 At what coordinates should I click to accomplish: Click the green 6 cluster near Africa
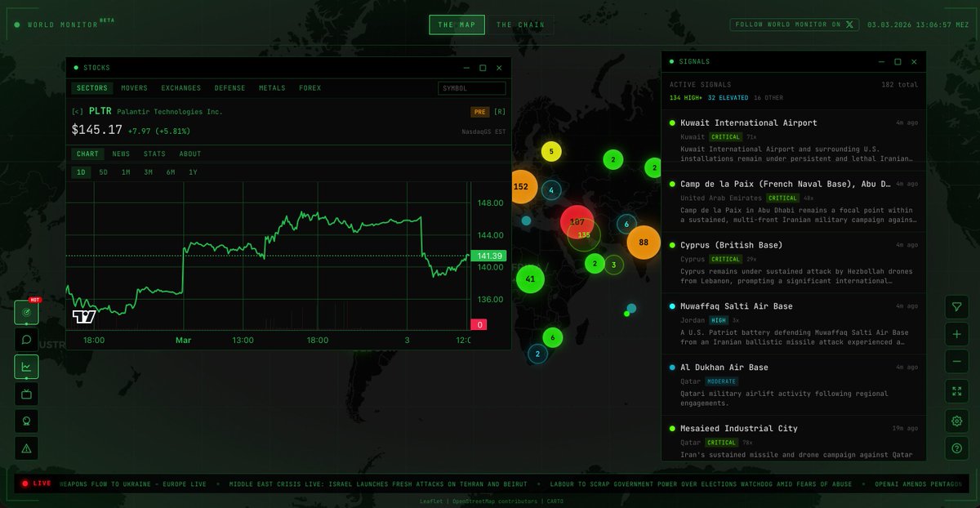[x=553, y=337]
